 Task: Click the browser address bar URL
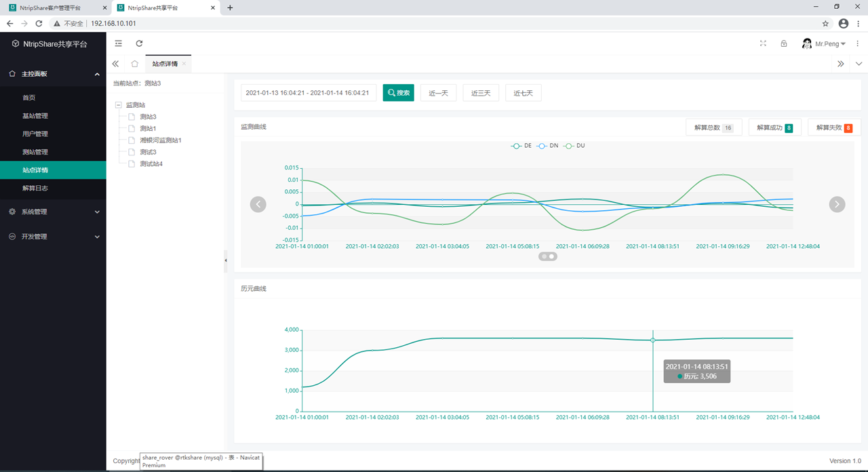click(x=113, y=23)
